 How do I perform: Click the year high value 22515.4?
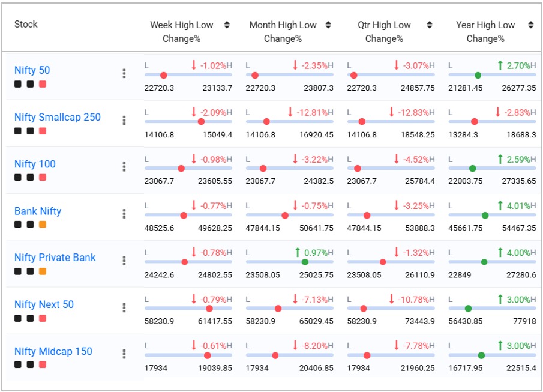point(521,368)
